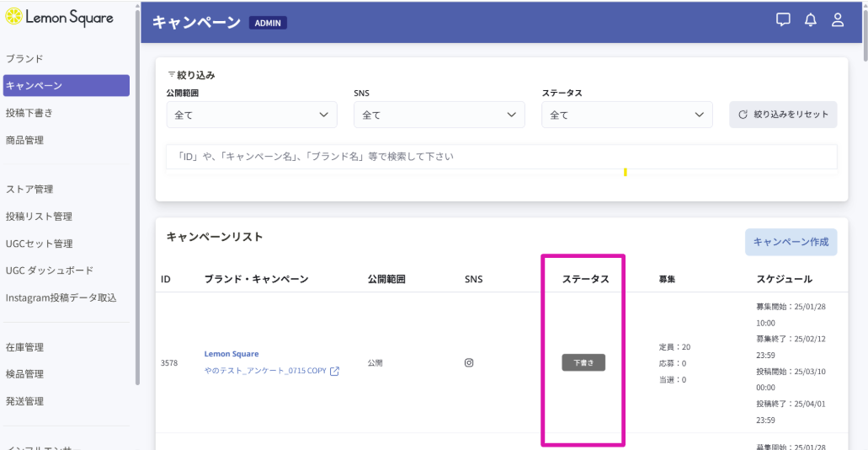The width and height of the screenshot is (868, 450).
Task: Open the SNS filter dropdown
Action: click(x=439, y=115)
